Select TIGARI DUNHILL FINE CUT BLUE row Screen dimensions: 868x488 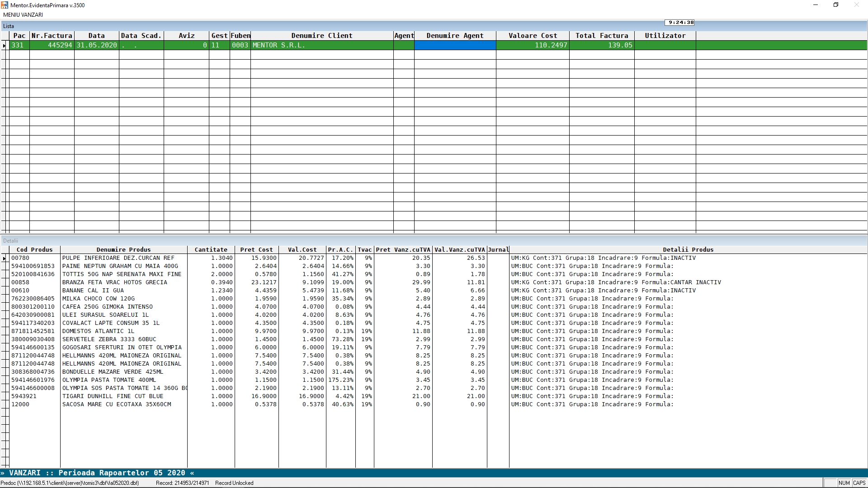pyautogui.click(x=113, y=396)
